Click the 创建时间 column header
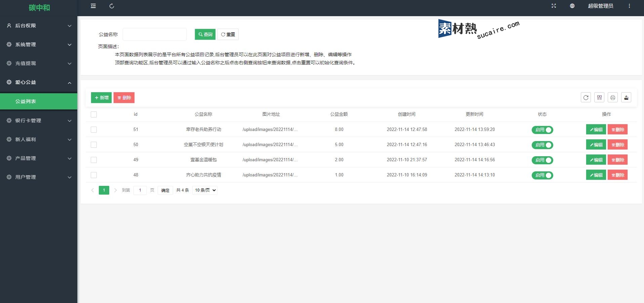644x303 pixels. click(407, 114)
